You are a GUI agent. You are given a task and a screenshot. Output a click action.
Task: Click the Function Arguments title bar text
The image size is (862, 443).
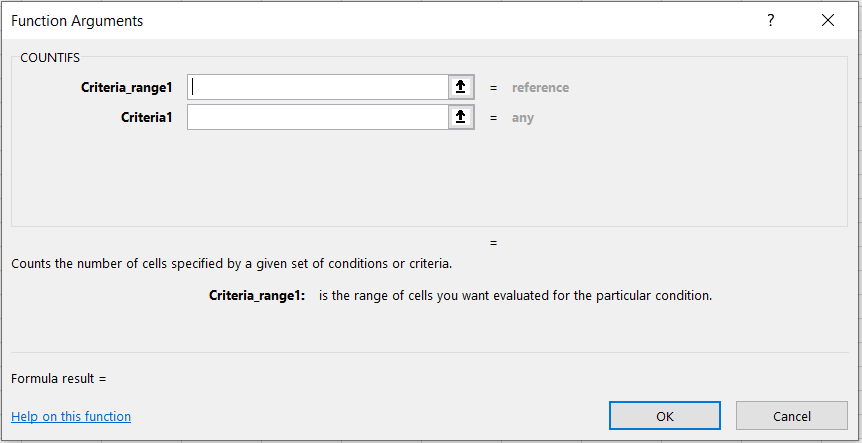point(77,20)
